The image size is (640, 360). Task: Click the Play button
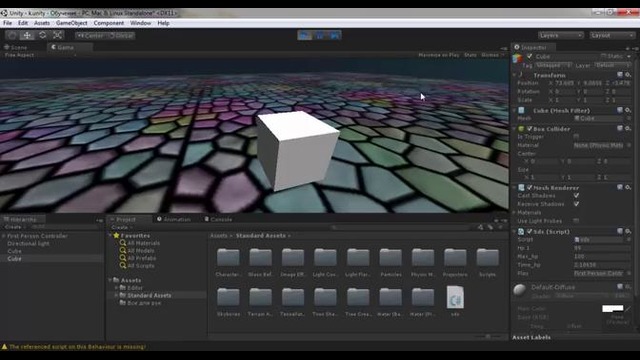(304, 36)
